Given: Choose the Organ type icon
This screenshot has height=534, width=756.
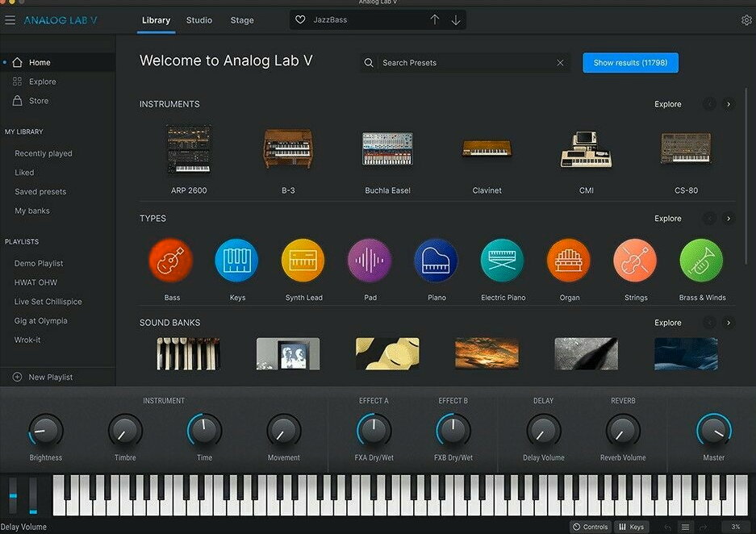Looking at the screenshot, I should pos(569,261).
